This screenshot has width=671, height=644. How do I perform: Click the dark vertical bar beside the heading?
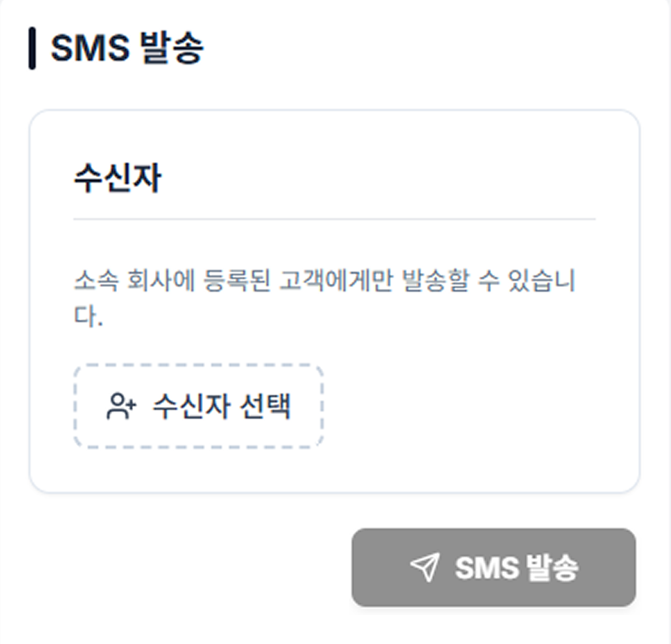[x=32, y=48]
